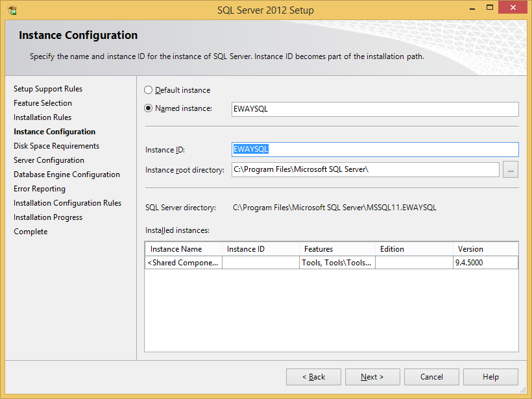The width and height of the screenshot is (532, 399).
Task: Go Back to previous step
Action: pos(313,377)
